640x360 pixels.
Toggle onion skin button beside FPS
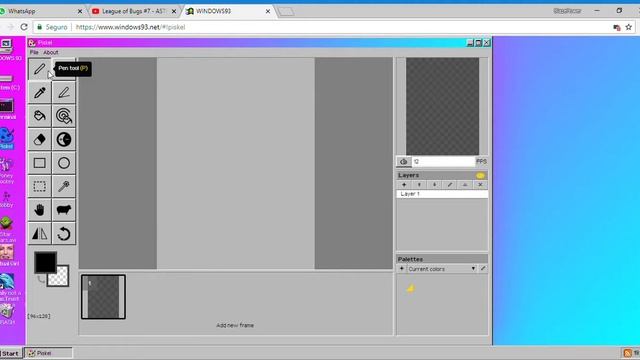click(x=404, y=162)
